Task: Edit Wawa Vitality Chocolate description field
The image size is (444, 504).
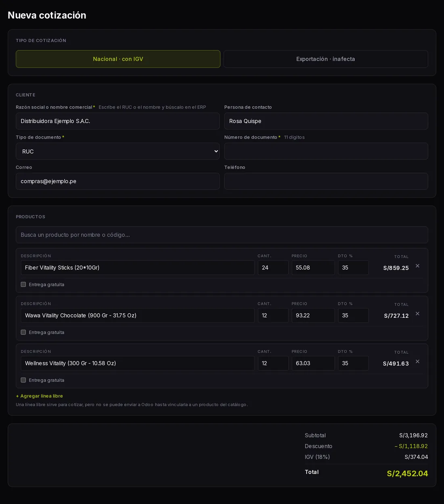Action: point(138,315)
